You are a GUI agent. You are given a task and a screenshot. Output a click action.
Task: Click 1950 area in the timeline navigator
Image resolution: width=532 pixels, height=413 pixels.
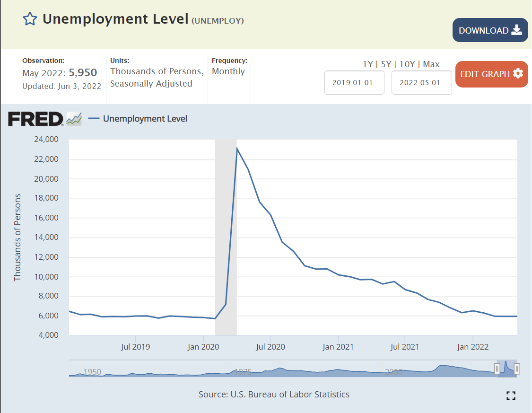(92, 372)
